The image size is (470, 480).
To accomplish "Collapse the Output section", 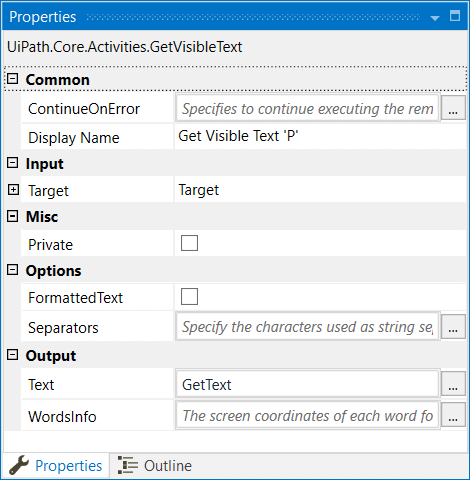I will tap(13, 355).
